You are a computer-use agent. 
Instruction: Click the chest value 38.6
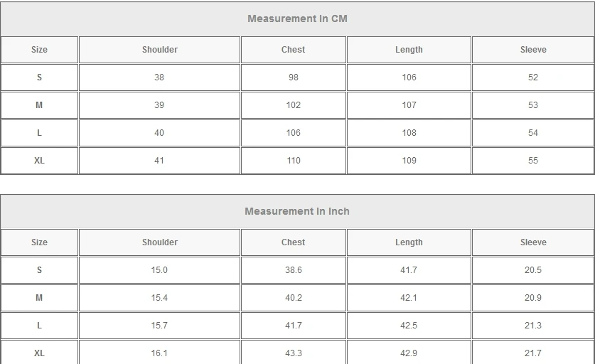coord(294,270)
